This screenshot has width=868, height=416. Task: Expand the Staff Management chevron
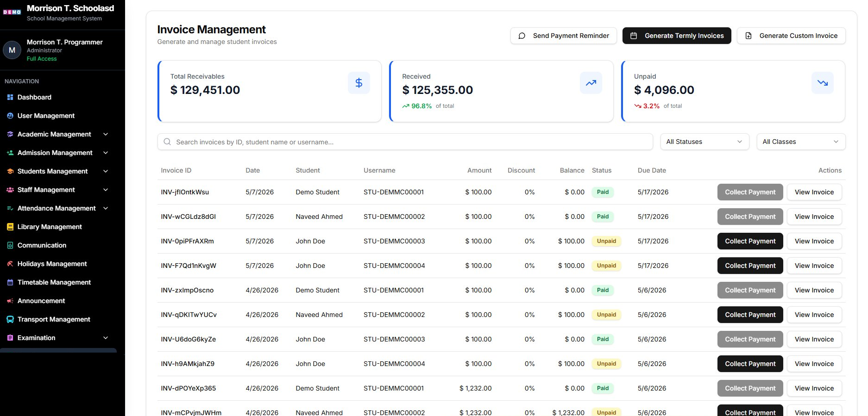106,190
